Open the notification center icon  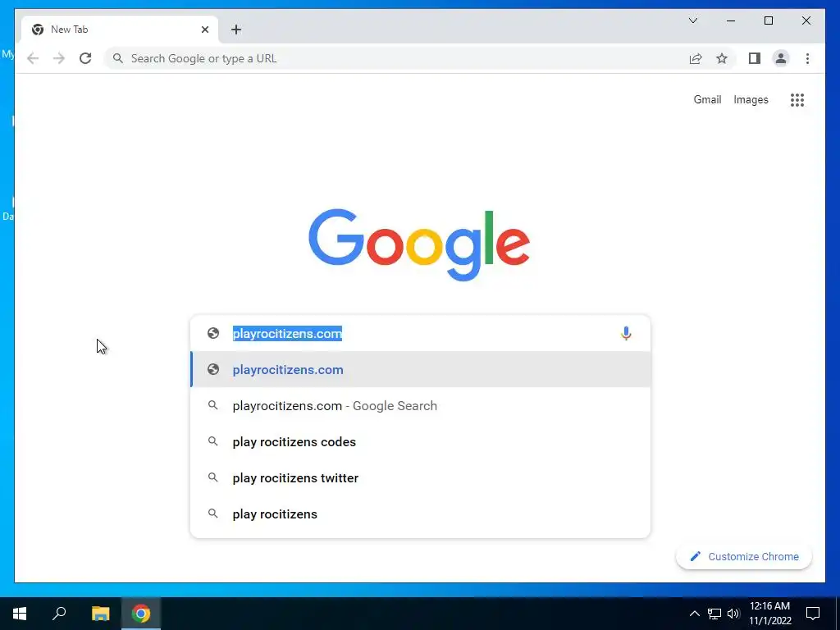813,614
